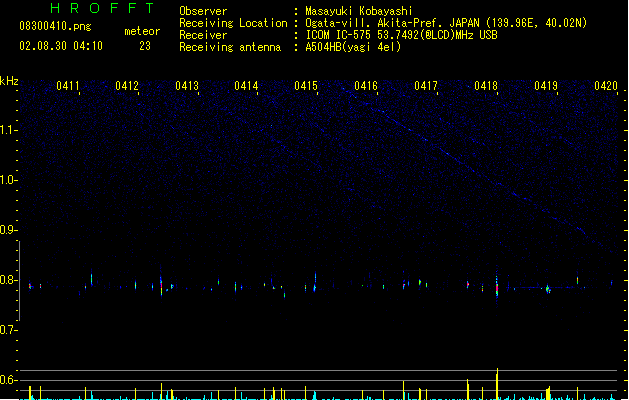The width and height of the screenshot is (629, 400).
Task: Click time marker 0417
Action: (x=426, y=86)
